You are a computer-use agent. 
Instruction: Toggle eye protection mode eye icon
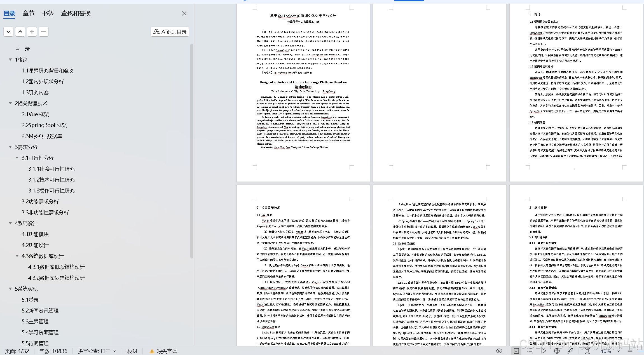pyautogui.click(x=499, y=351)
